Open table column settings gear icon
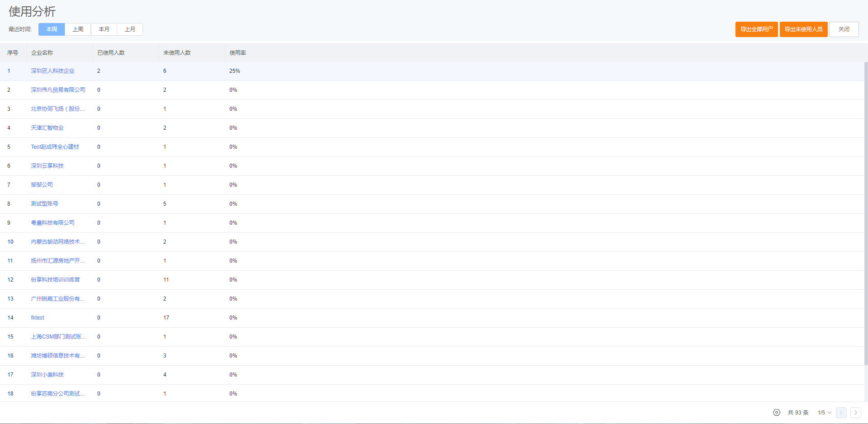Screen dimensions: 868x424 (x=776, y=412)
